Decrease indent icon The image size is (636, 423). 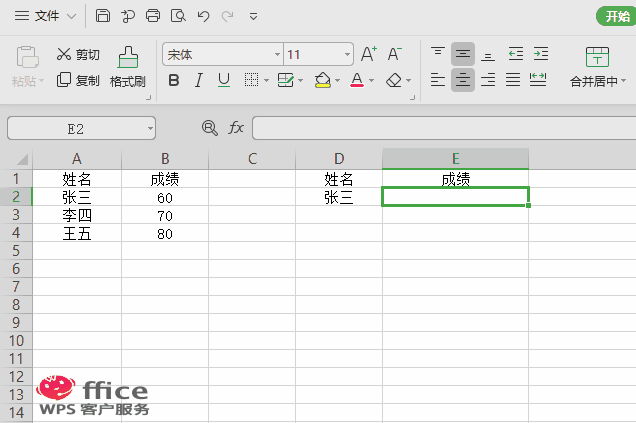point(516,54)
